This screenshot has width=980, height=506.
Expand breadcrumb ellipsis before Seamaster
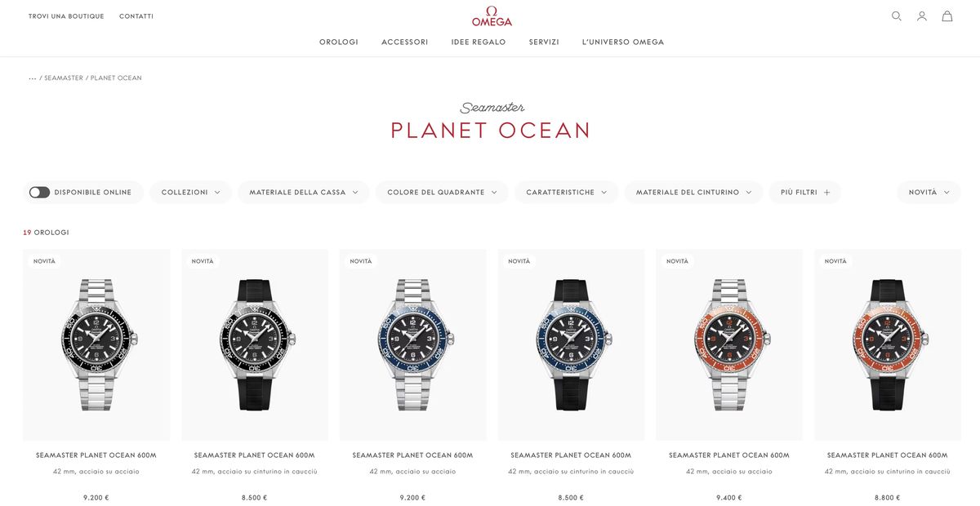tap(33, 78)
